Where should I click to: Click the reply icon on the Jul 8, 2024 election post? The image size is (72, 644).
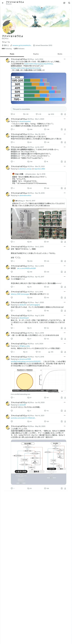click(x=12, y=114)
